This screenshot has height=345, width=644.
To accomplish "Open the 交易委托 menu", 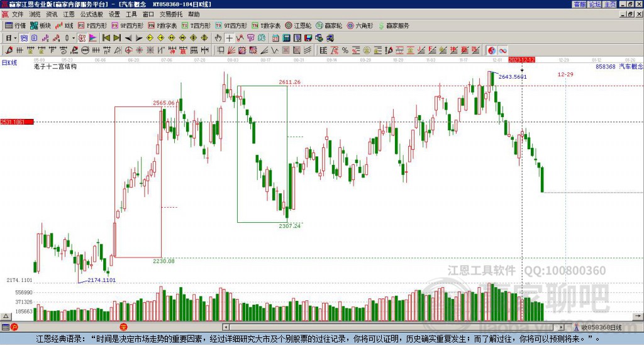I will pos(171,14).
